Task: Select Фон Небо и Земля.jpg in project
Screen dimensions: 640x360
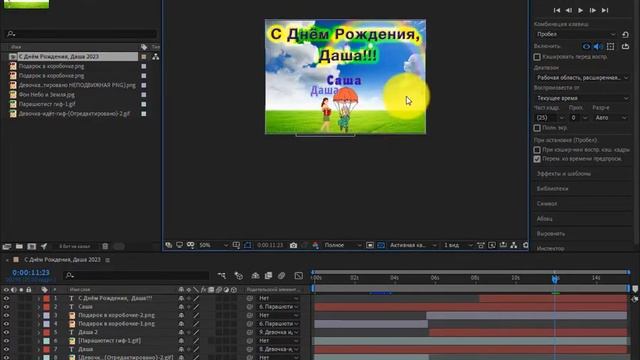Action: point(47,95)
